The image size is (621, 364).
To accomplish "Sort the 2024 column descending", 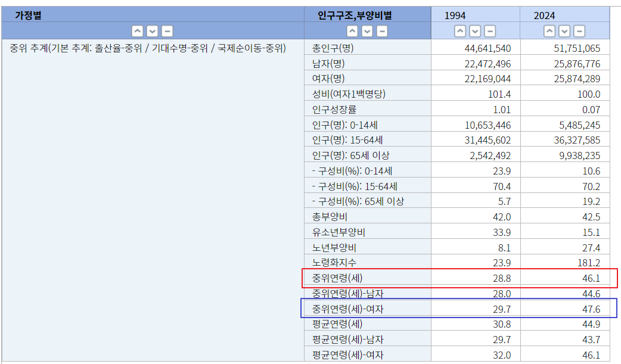I will pos(564,30).
